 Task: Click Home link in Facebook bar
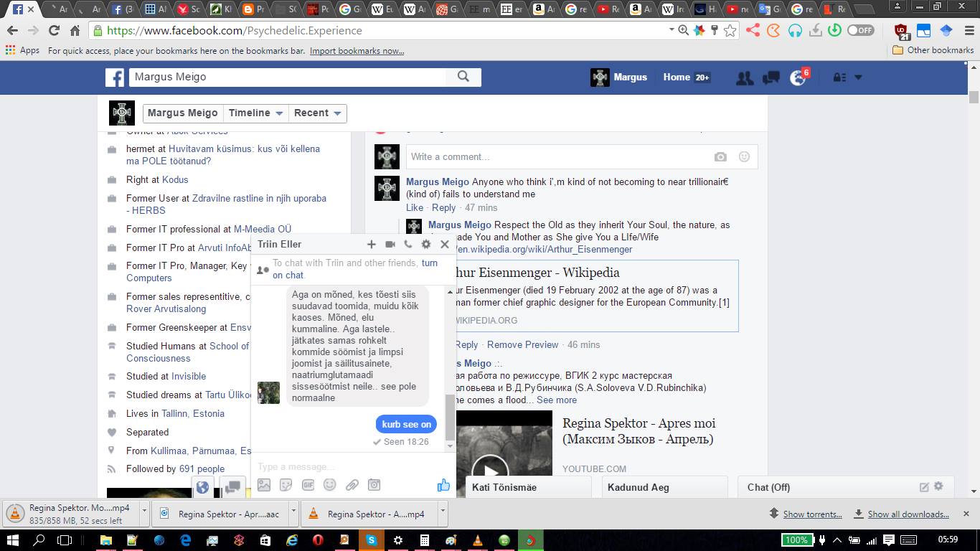pos(677,77)
